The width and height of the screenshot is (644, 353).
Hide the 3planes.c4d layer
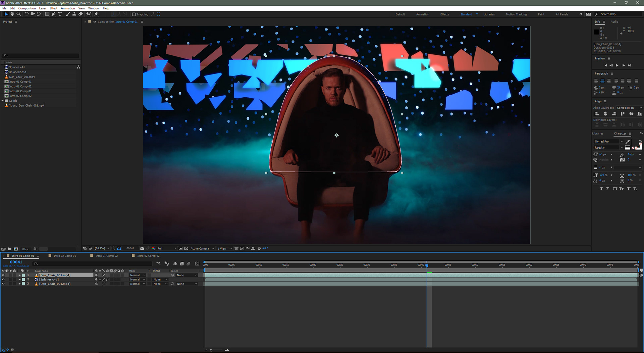point(3,280)
